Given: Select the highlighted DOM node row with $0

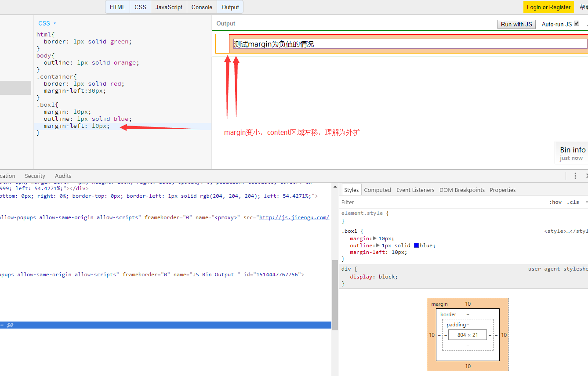Looking at the screenshot, I should pyautogui.click(x=166, y=325).
